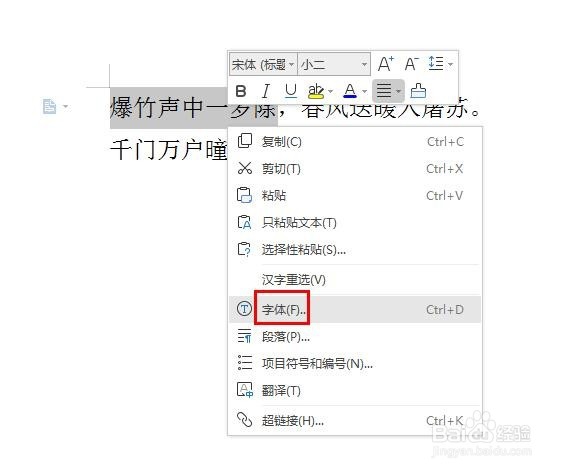This screenshot has width=563, height=471.
Task: Click the Ctrl+D shortcut label
Action: coord(445,309)
